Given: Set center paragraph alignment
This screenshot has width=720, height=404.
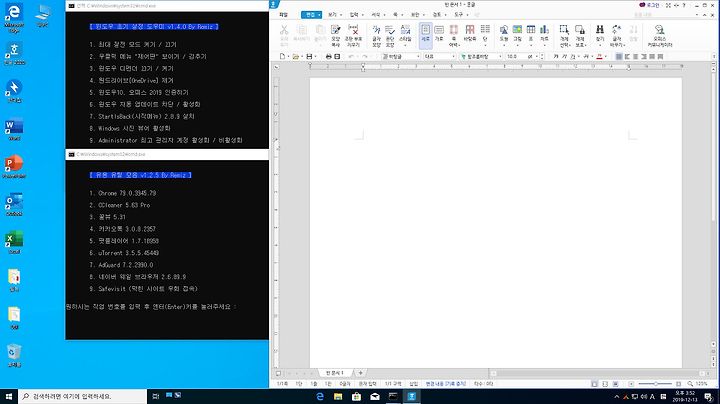Looking at the screenshot, I should [636, 56].
